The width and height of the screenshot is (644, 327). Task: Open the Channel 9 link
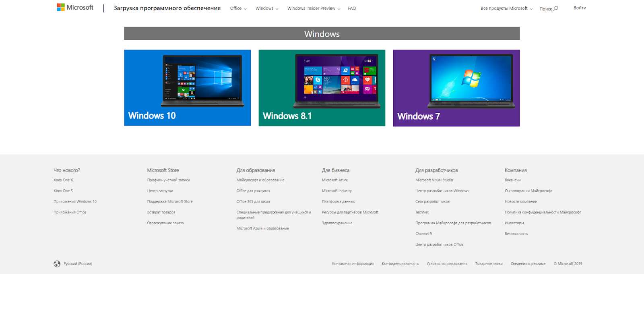click(423, 234)
